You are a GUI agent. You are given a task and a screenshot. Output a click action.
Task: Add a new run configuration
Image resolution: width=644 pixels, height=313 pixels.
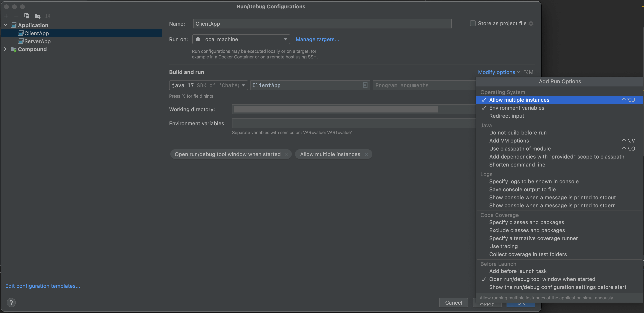6,16
